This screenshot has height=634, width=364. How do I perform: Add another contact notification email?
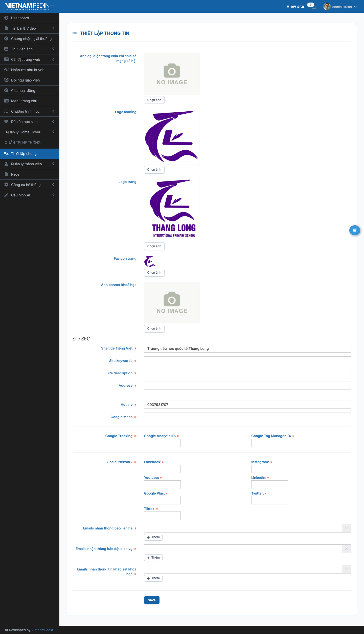(153, 537)
